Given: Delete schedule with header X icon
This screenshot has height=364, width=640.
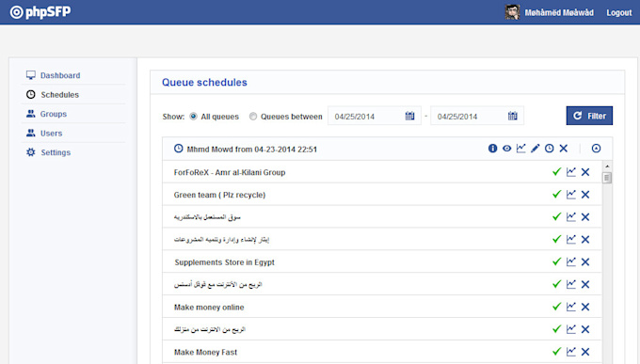Looking at the screenshot, I should [563, 148].
